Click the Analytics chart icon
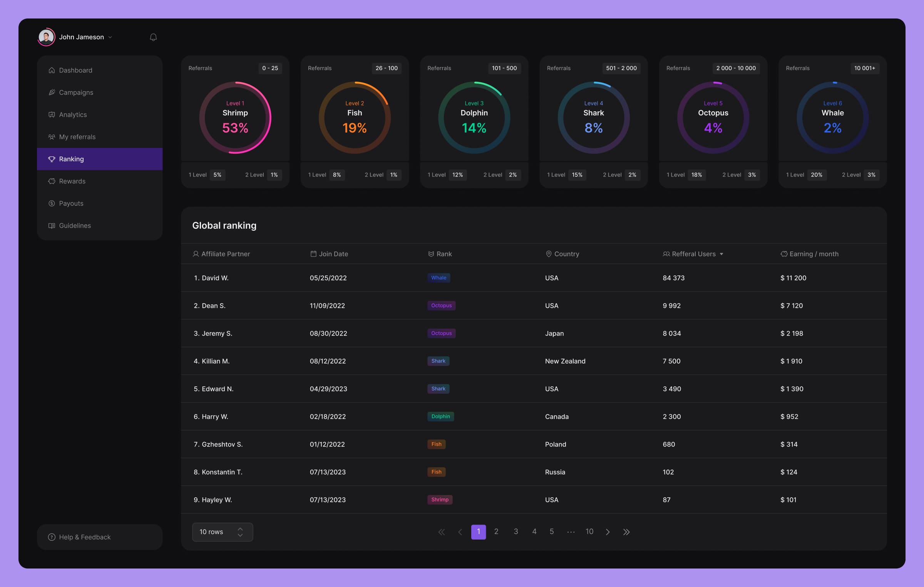 coord(52,114)
